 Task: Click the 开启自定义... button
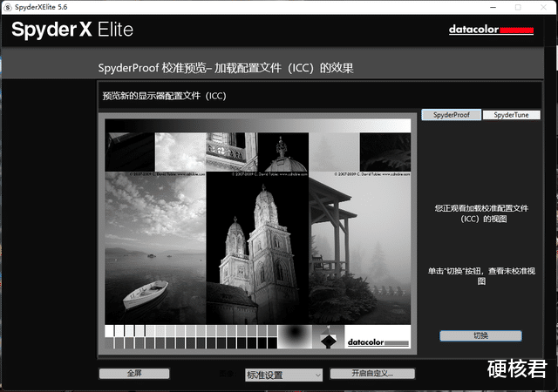372,373
